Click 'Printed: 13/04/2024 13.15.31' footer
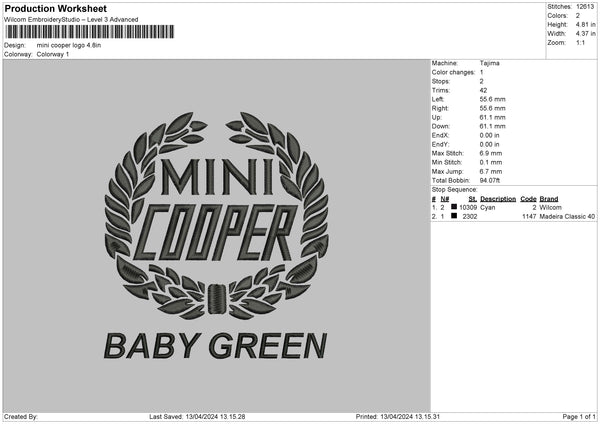 pos(398,417)
